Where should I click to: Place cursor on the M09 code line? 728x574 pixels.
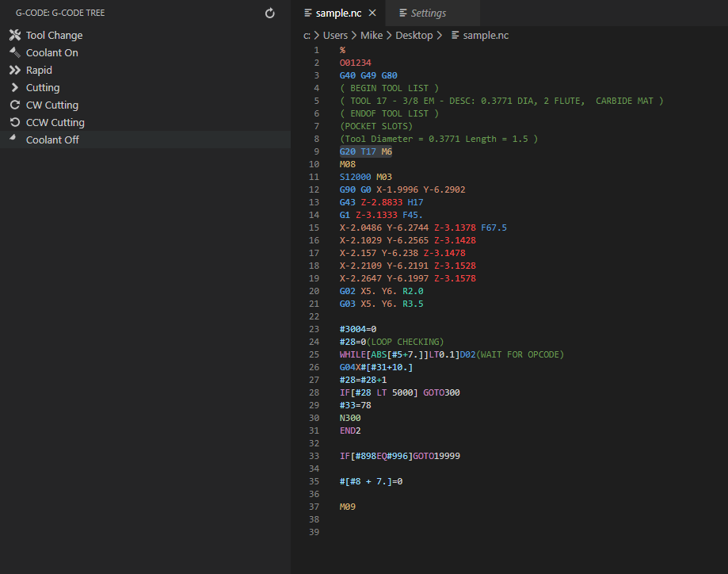(x=348, y=507)
